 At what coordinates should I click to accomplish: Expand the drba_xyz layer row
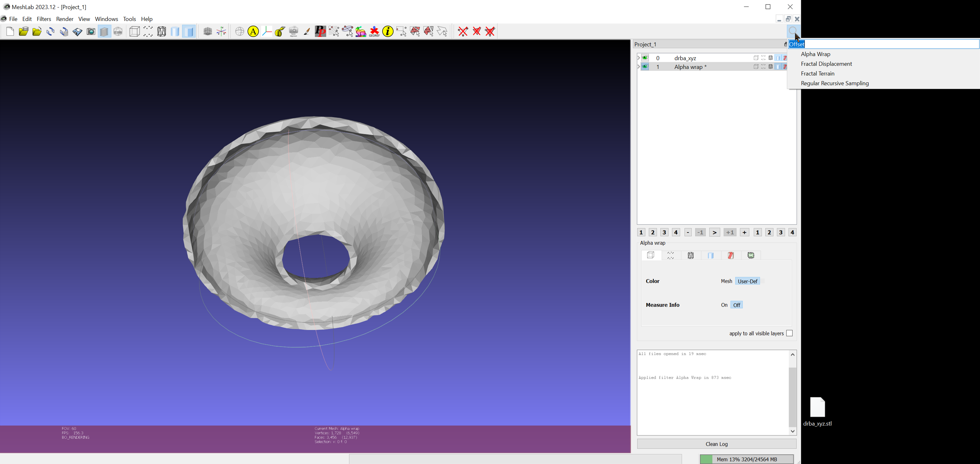pyautogui.click(x=639, y=58)
